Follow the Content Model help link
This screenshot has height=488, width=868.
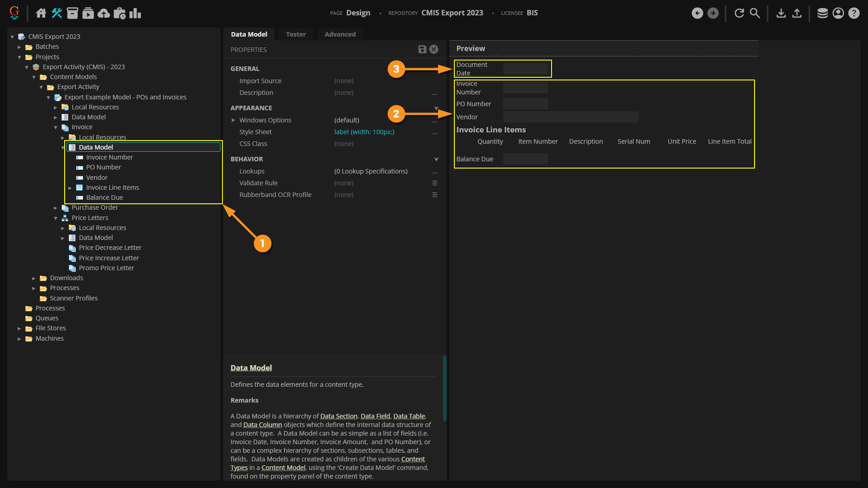click(283, 468)
